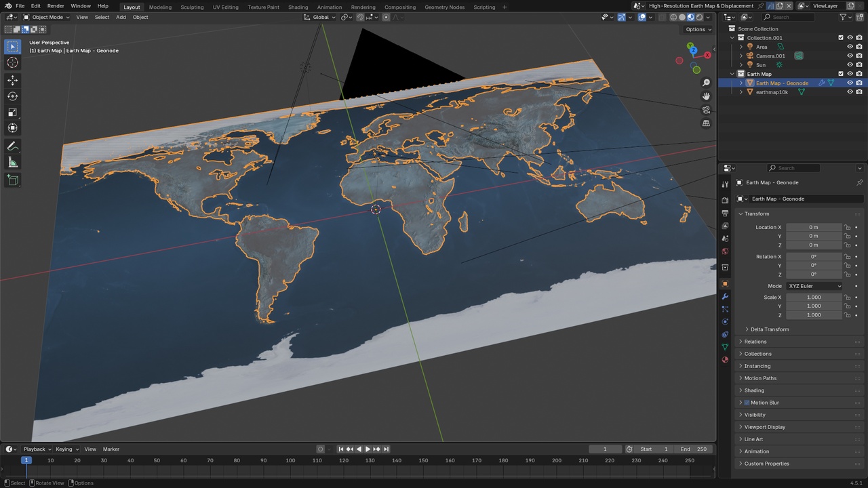Open viewport Options dropdown
This screenshot has width=868, height=488.
pyautogui.click(x=698, y=29)
